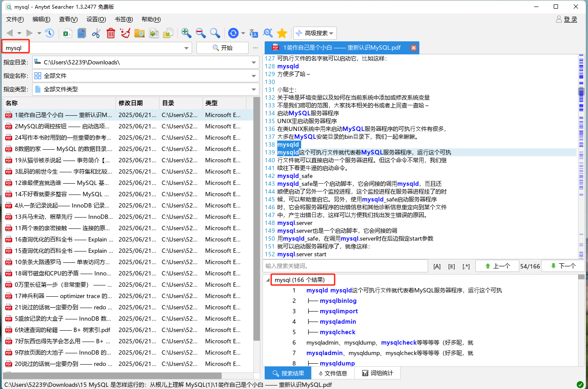Click the yellow star bookmark icon
The width and height of the screenshot is (588, 389).
282,33
